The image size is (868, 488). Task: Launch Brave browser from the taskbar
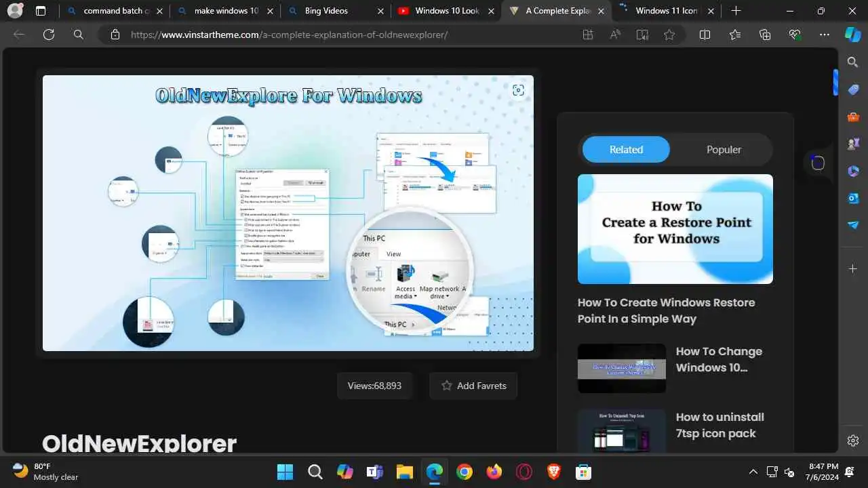point(553,471)
